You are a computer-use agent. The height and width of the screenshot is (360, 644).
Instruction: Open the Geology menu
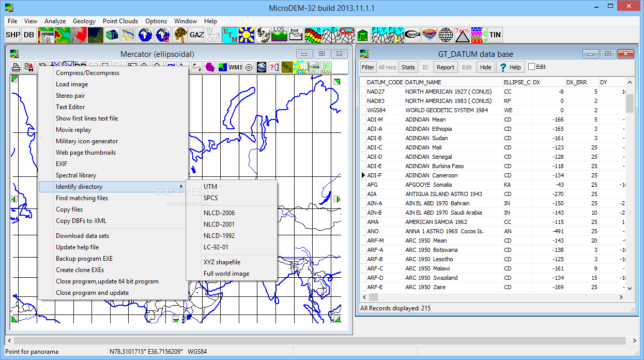point(84,21)
